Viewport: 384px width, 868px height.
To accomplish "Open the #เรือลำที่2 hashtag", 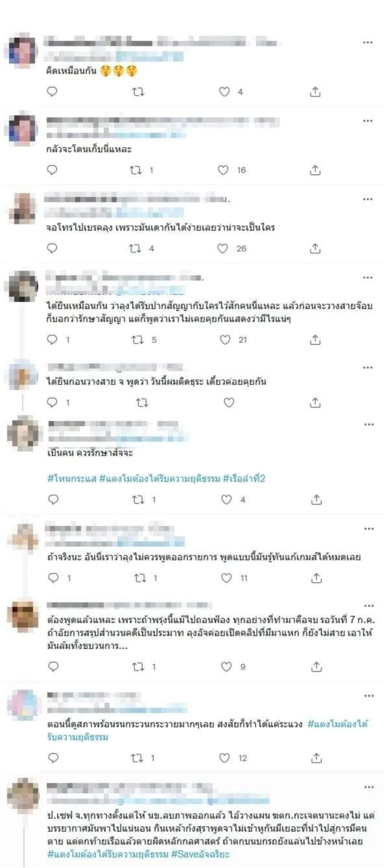I will pyautogui.click(x=244, y=478).
